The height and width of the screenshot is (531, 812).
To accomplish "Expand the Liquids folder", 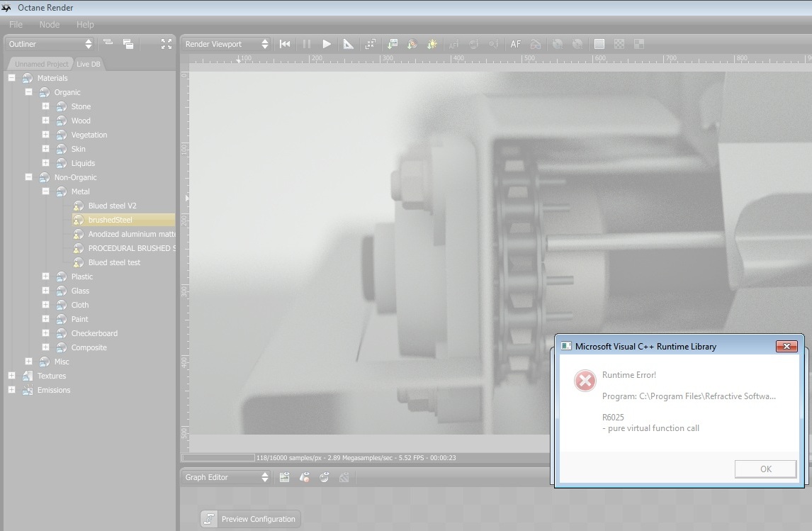I will (45, 162).
